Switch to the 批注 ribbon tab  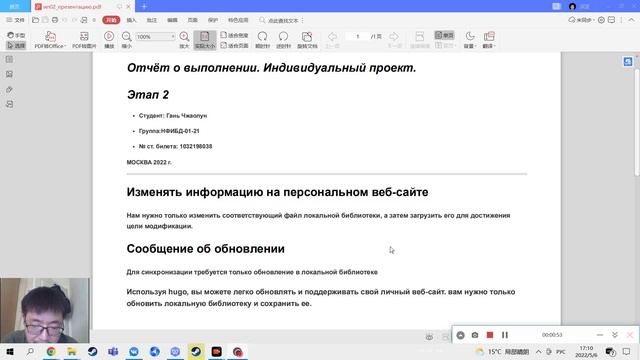152,20
